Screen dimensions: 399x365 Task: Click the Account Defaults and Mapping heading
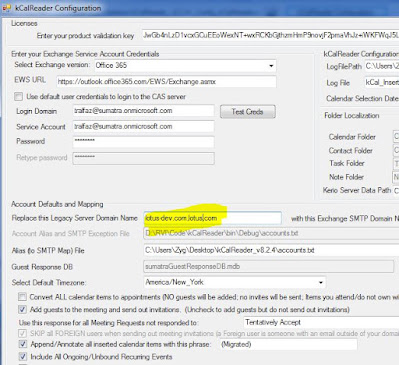pyautogui.click(x=57, y=204)
